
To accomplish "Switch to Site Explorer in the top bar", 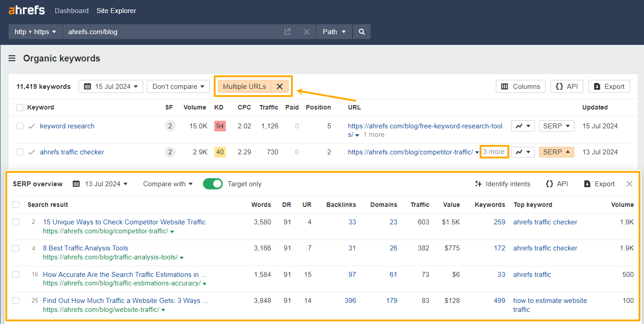I will tap(116, 10).
